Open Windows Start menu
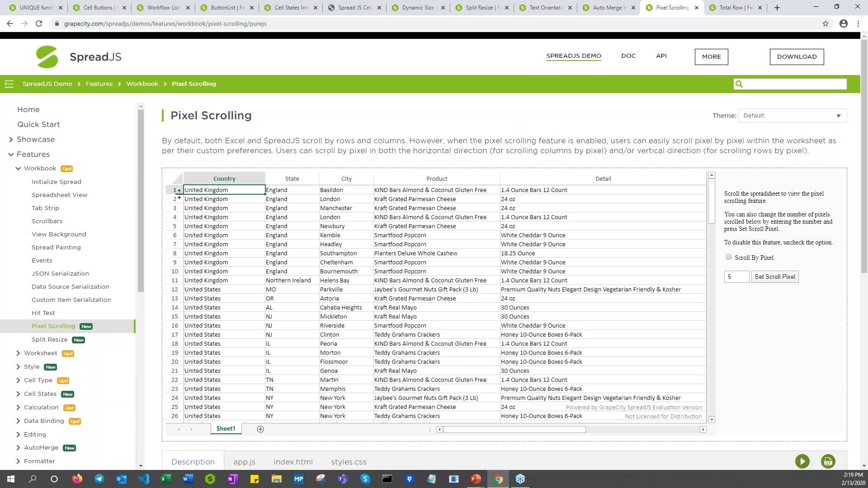Viewport: 868px width, 488px height. click(x=11, y=479)
